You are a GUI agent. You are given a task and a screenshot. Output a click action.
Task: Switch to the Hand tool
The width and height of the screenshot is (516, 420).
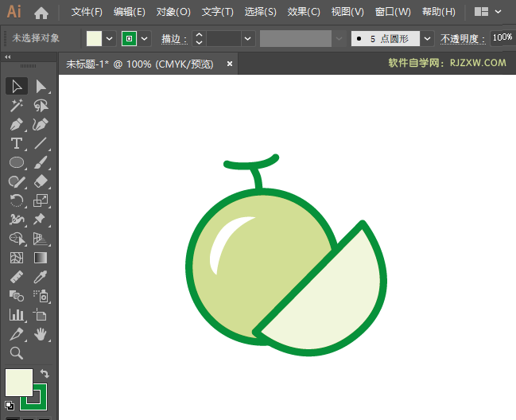coord(41,335)
